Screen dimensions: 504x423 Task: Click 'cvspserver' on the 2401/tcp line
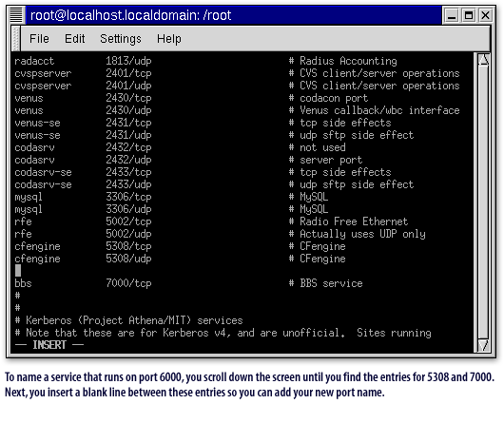43,73
